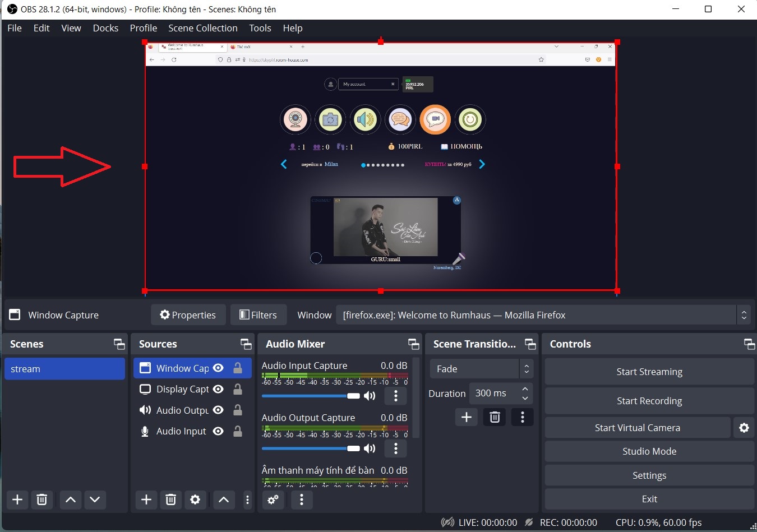
Task: Open the View menu
Action: click(x=71, y=28)
